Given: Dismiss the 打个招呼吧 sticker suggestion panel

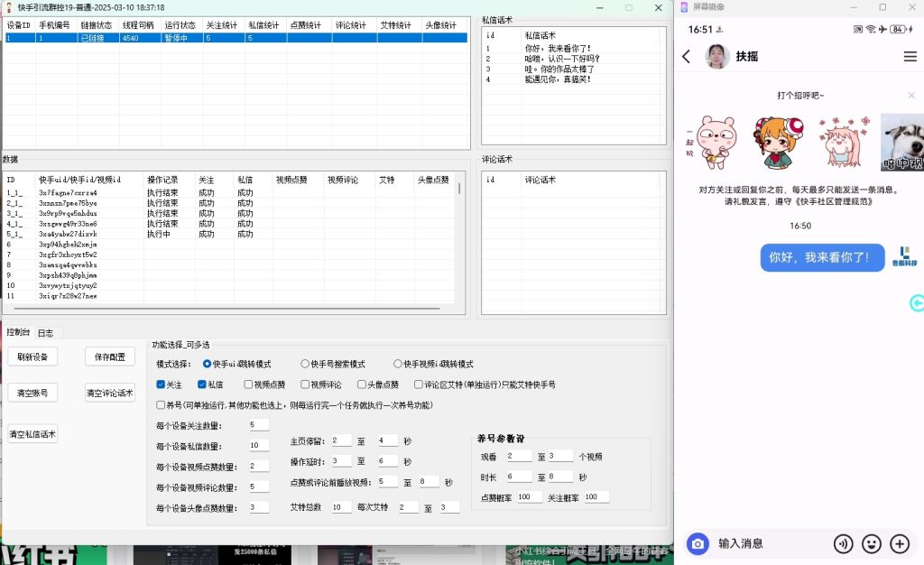Looking at the screenshot, I should point(911,95).
